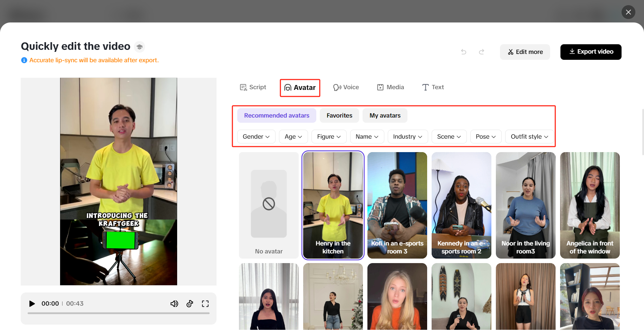Switch to My avatars tab
Image resolution: width=644 pixels, height=335 pixels.
pos(385,115)
